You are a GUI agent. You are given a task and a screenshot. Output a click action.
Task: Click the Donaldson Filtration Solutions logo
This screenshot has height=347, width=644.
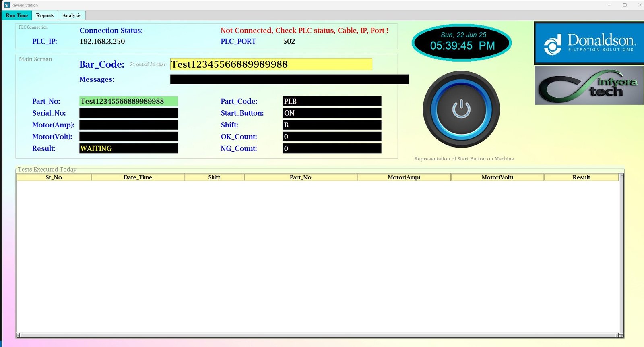coord(589,43)
